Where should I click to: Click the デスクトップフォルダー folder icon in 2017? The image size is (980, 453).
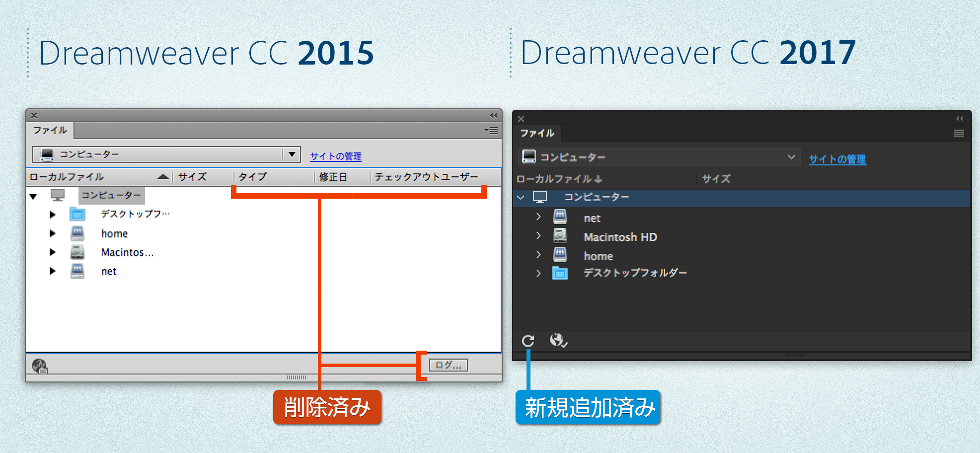pos(560,272)
